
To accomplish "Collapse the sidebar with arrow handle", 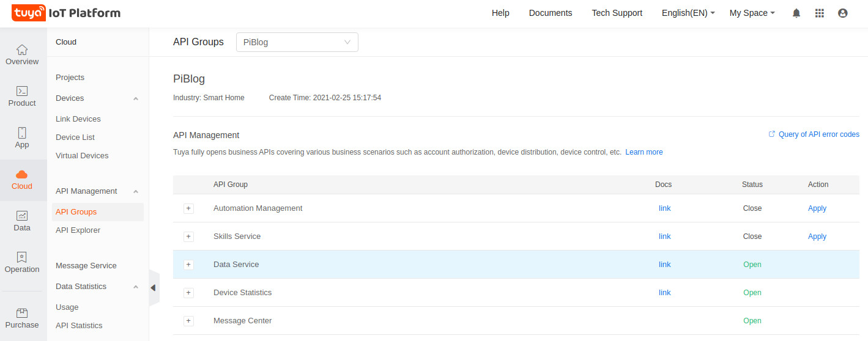I will (154, 288).
